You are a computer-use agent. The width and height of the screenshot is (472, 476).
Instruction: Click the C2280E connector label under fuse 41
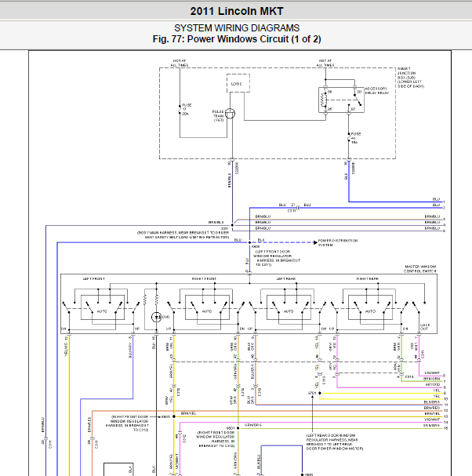[x=354, y=168]
